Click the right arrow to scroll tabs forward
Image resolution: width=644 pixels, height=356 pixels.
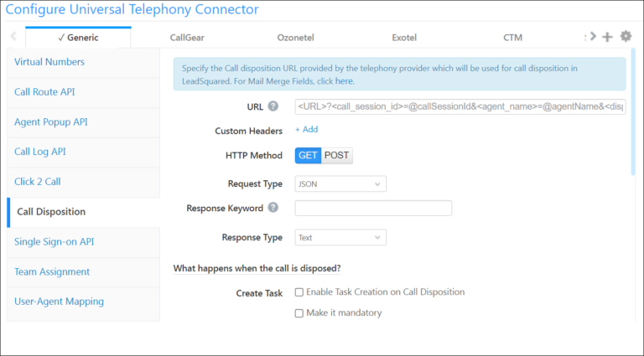pyautogui.click(x=593, y=37)
